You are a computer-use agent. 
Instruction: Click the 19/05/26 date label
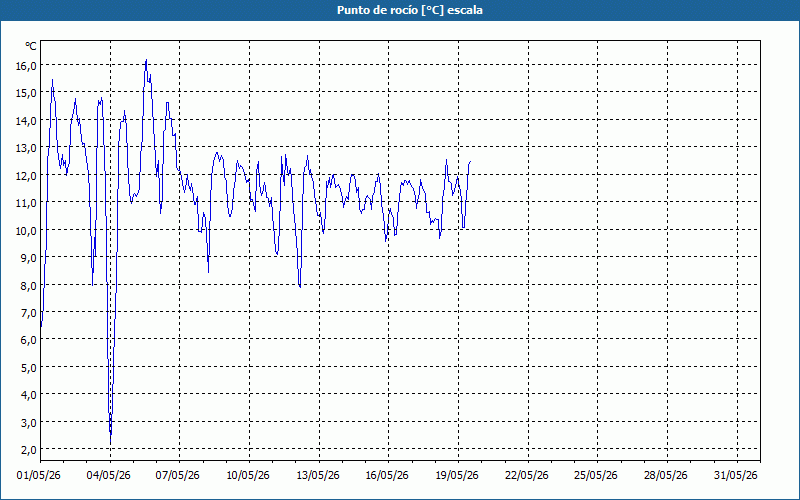(x=457, y=476)
